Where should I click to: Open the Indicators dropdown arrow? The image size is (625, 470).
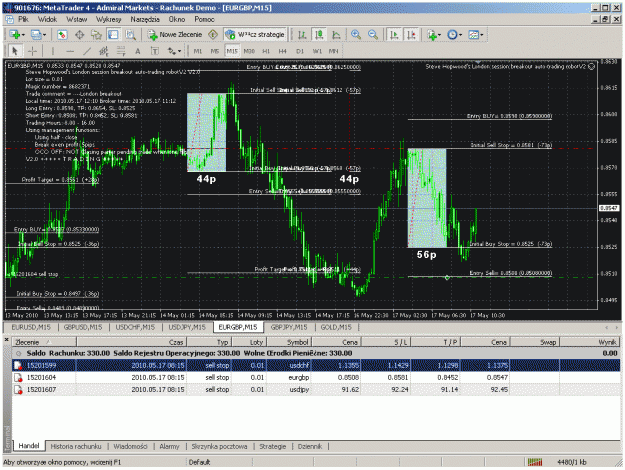point(440,35)
